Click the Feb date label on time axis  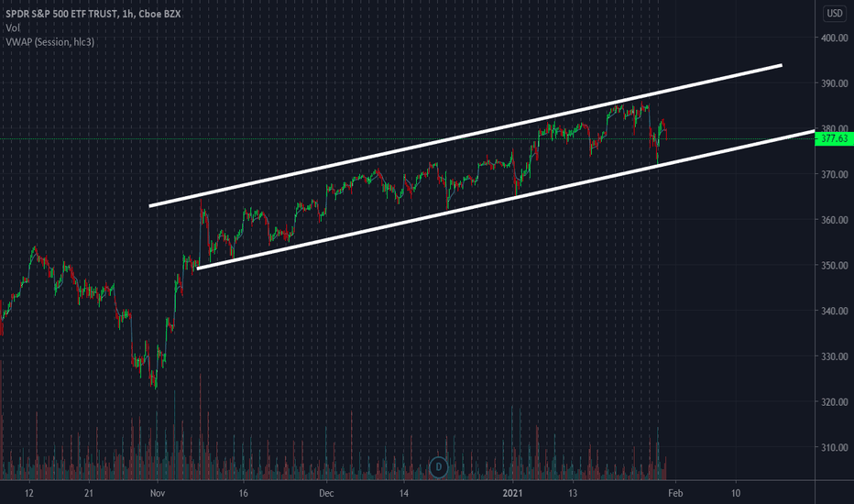coord(674,493)
